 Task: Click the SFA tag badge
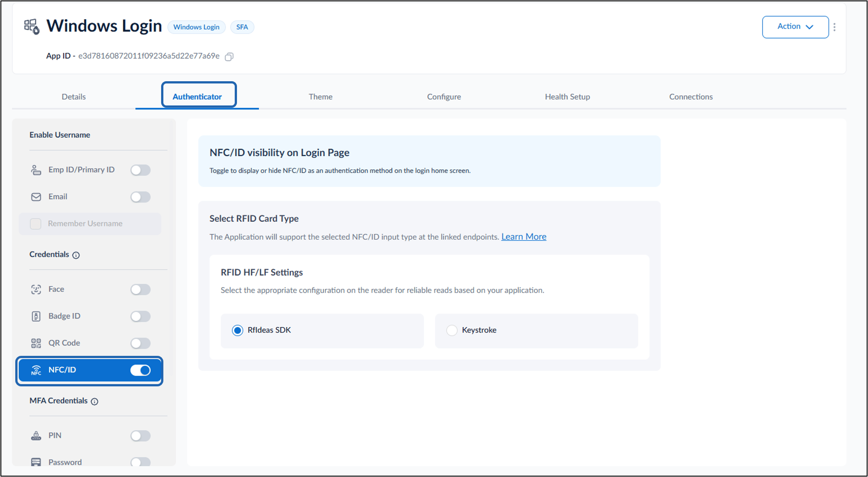242,27
